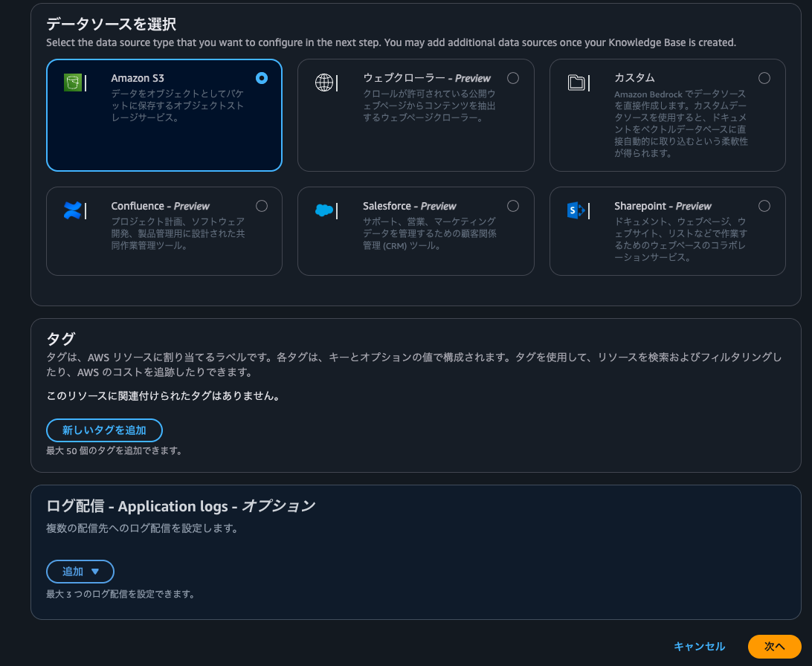Screen dimensions: 812x666
Task: Click the Sharepoint Preview card
Action: pyautogui.click(x=667, y=231)
